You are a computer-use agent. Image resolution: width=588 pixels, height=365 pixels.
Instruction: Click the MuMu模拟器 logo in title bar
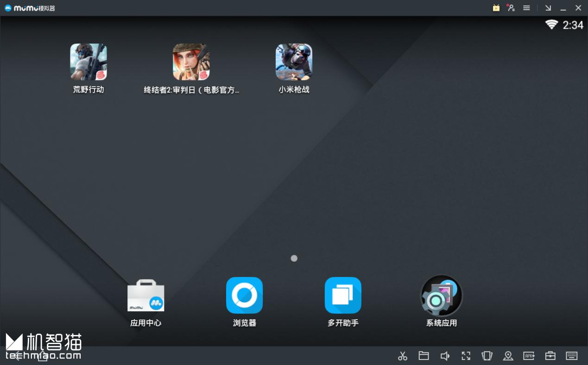(x=30, y=8)
